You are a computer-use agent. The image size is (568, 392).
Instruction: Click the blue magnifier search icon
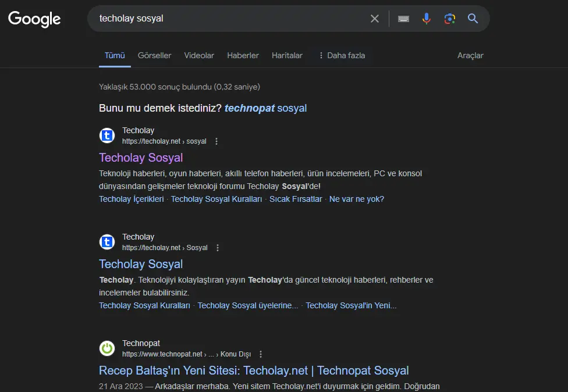tap(473, 19)
